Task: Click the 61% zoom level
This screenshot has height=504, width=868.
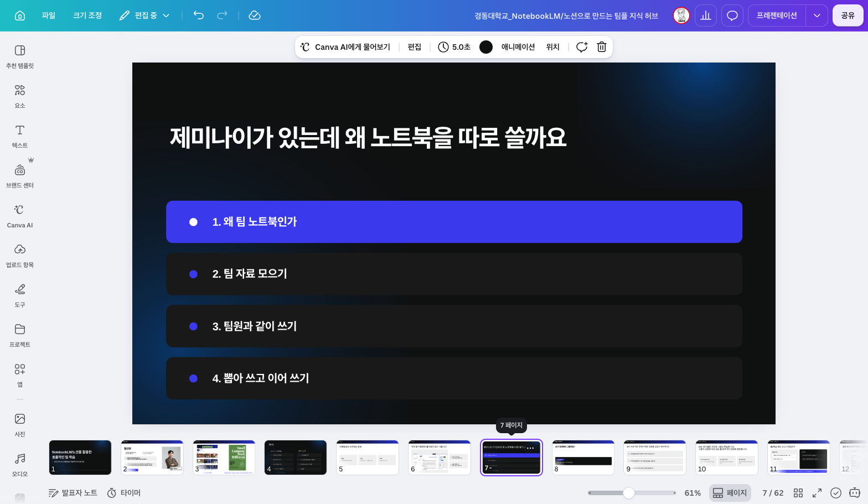Action: (x=693, y=493)
